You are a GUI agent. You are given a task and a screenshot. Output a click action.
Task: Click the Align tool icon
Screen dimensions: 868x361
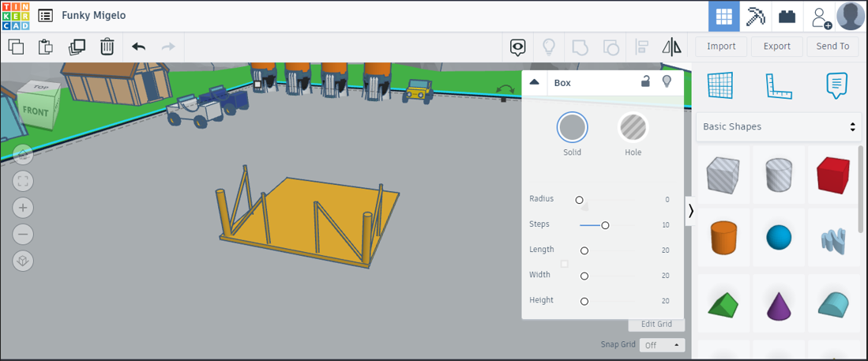pyautogui.click(x=642, y=47)
